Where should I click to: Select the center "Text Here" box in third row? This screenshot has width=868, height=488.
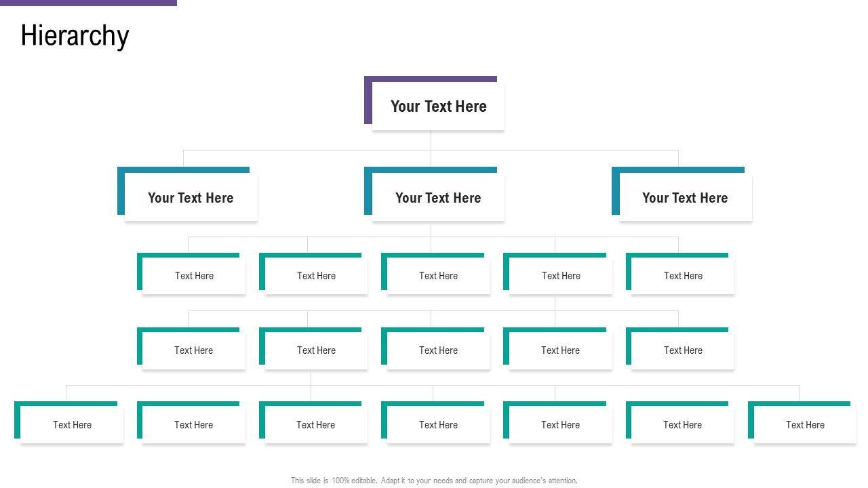438,276
